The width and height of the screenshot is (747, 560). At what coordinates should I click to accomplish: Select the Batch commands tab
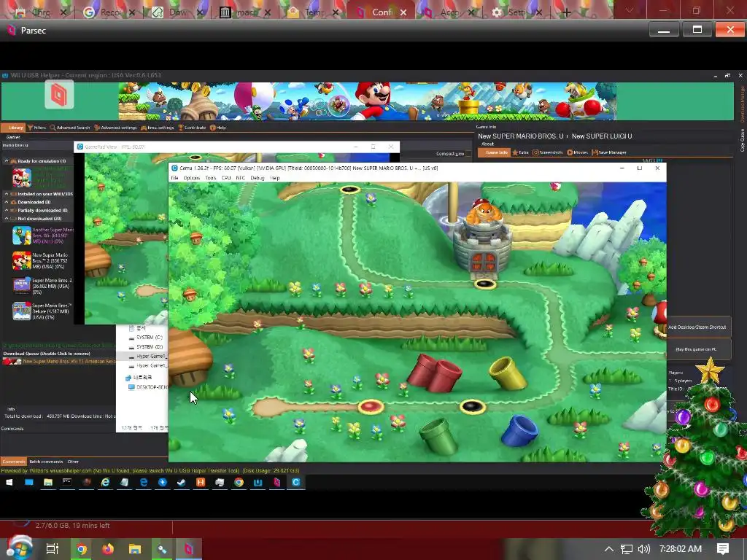[x=46, y=462]
